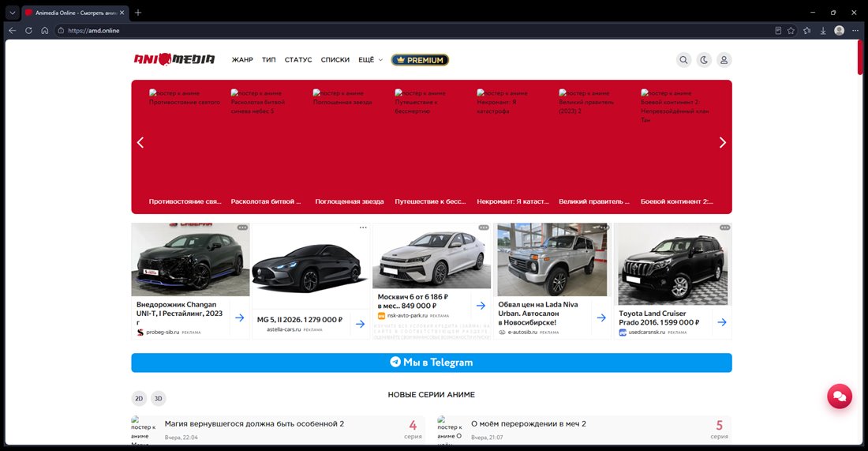
Task: Go to next carousel slide arrow
Action: click(x=722, y=142)
